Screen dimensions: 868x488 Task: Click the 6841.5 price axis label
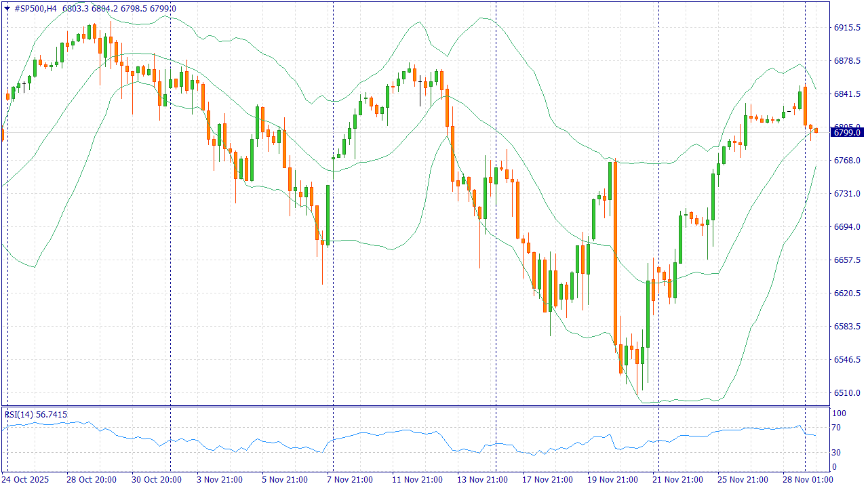coord(847,94)
